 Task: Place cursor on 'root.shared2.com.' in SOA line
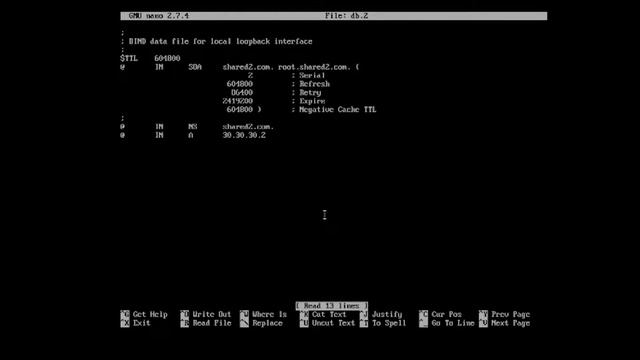(x=314, y=67)
